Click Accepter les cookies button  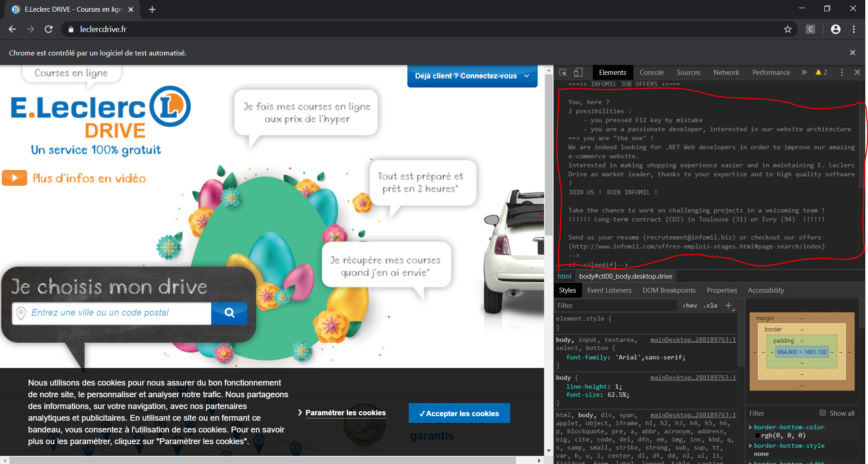459,413
